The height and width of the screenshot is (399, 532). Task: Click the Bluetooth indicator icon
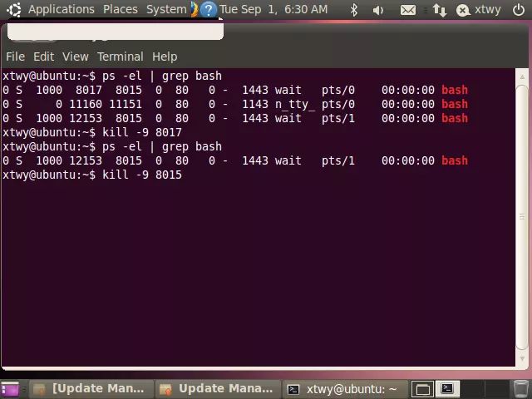[x=354, y=10]
